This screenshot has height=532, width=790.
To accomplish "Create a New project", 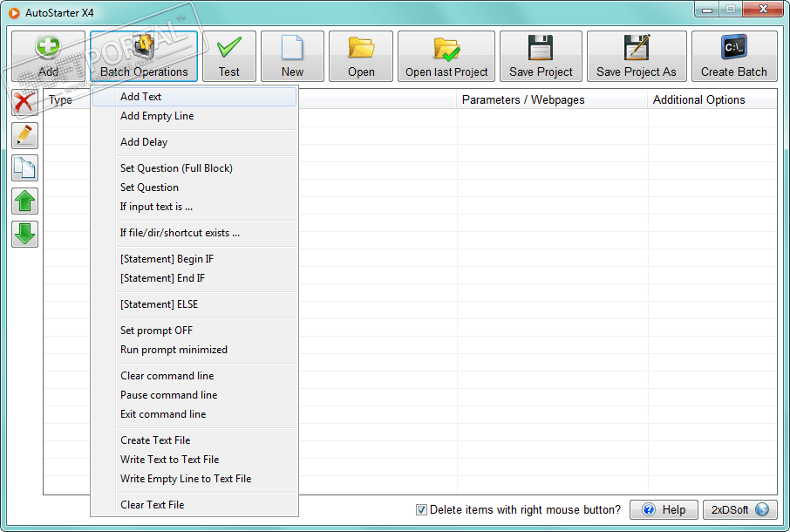I will pyautogui.click(x=292, y=57).
